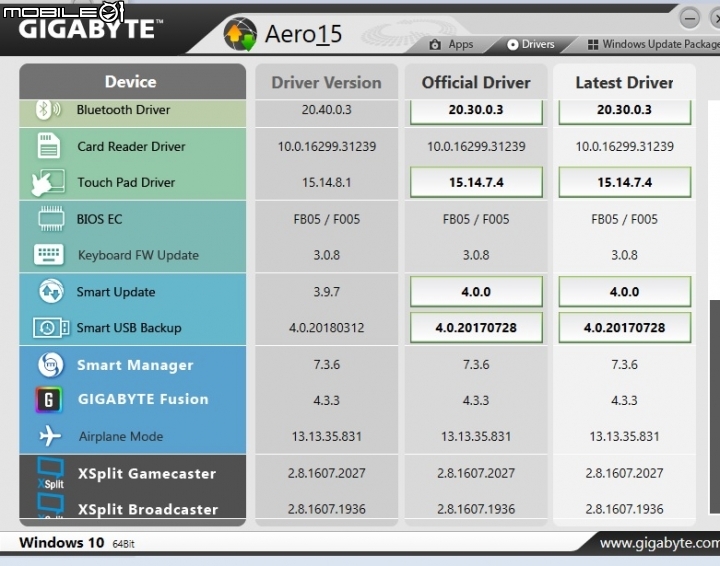Open the Apps tab
The height and width of the screenshot is (566, 720).
(x=451, y=45)
